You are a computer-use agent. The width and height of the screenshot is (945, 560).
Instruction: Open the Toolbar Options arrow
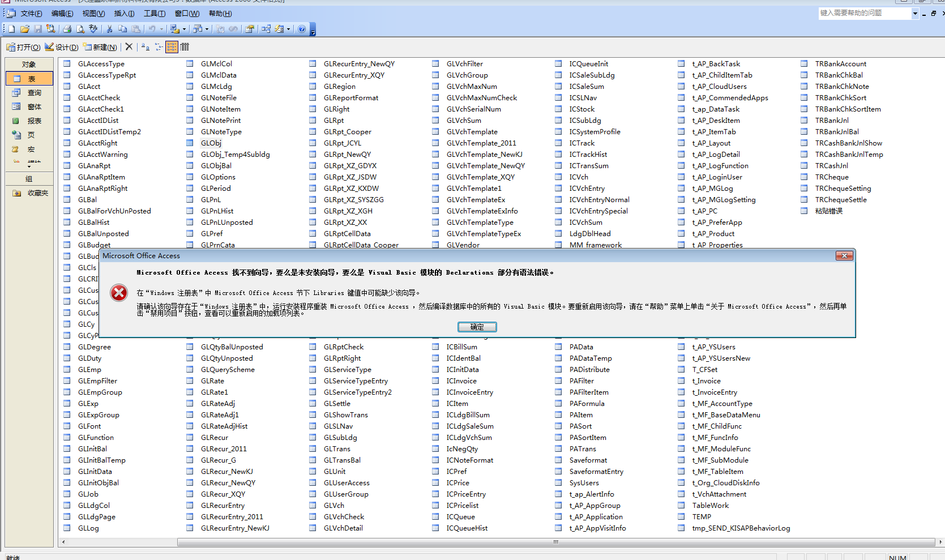(313, 29)
